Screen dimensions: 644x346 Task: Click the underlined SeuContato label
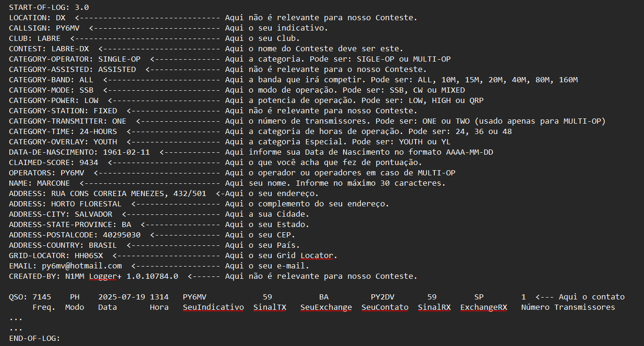point(385,307)
